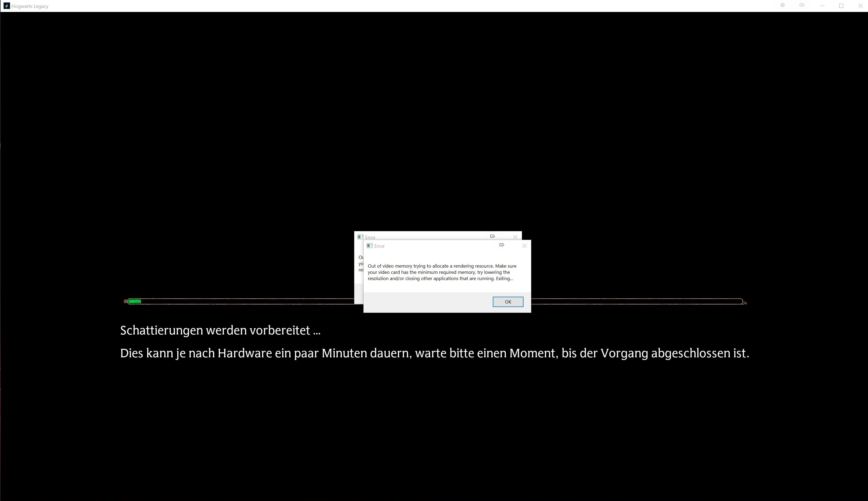Click the Hogwarts Legacy app icon in title bar

click(x=7, y=6)
